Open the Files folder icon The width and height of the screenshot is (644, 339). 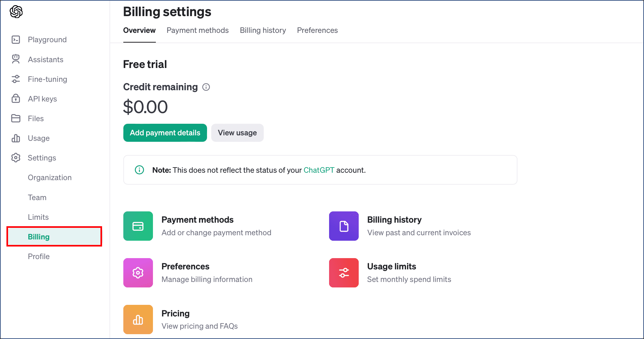16,118
